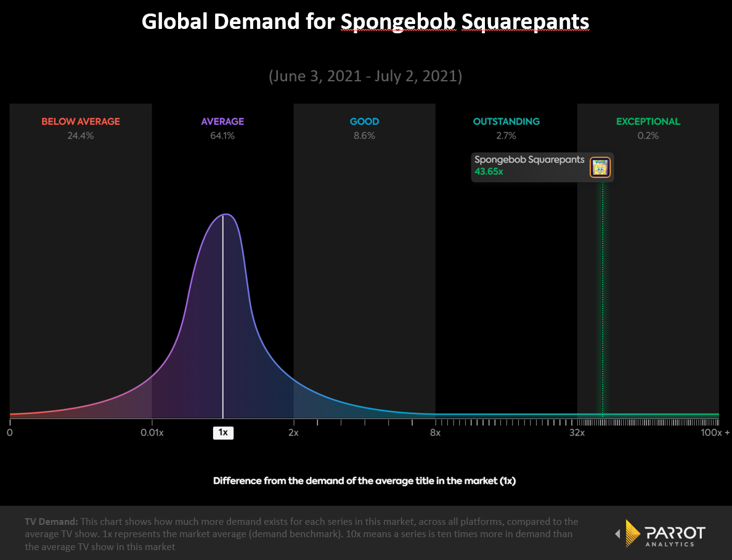Click the 0.2% exceptional value
Viewport: 732px width, 560px height.
648,136
